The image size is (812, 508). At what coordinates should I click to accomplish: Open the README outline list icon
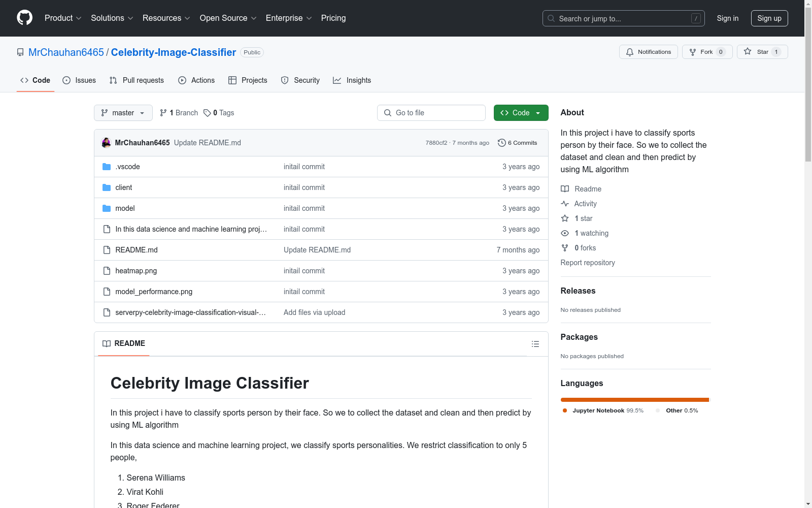535,344
